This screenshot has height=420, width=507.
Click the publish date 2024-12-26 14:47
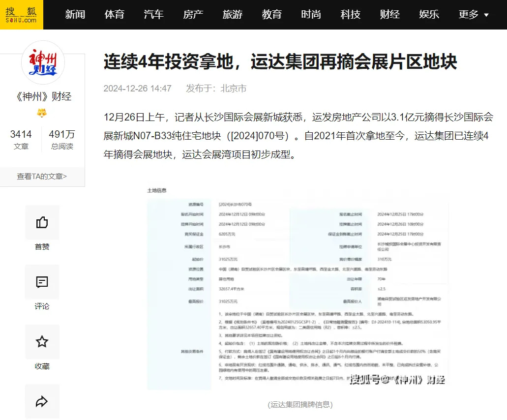coord(137,88)
